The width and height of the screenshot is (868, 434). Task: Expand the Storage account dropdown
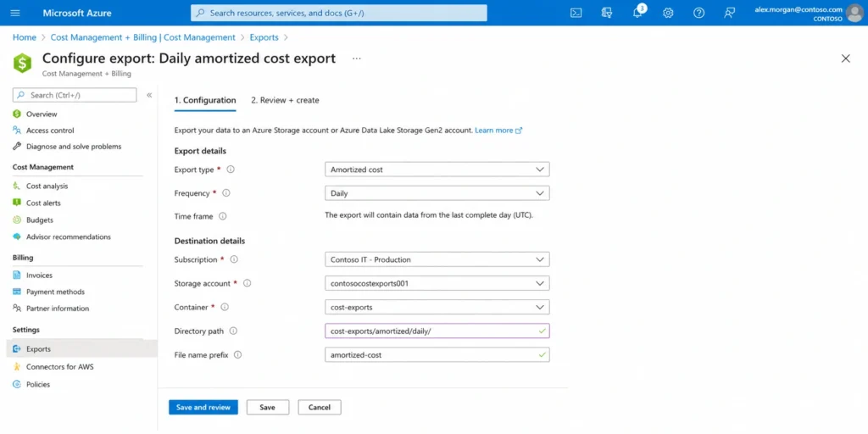[x=437, y=283]
